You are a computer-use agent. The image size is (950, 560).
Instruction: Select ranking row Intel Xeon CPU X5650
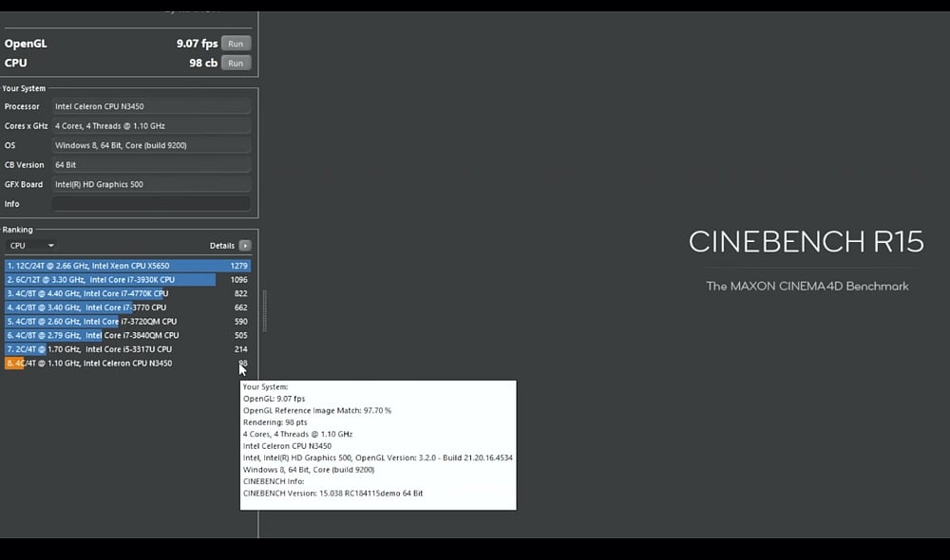pos(127,266)
